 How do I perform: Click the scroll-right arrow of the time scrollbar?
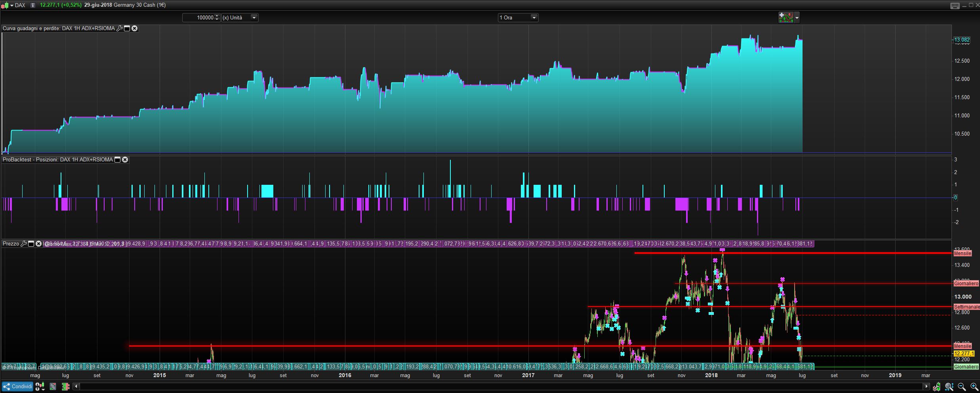tap(926, 387)
